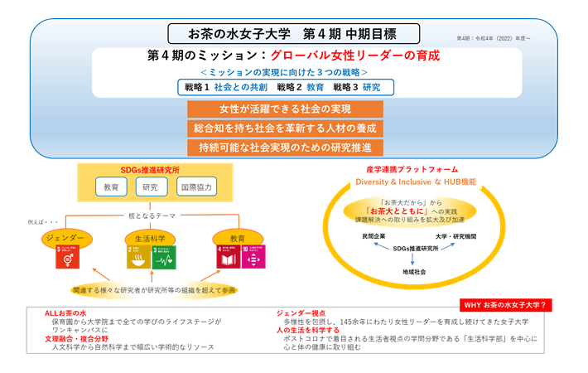Click the orange bar 総合知を持ち社会を革新する人材の養成
This screenshot has height=373, width=588.
tap(285, 128)
